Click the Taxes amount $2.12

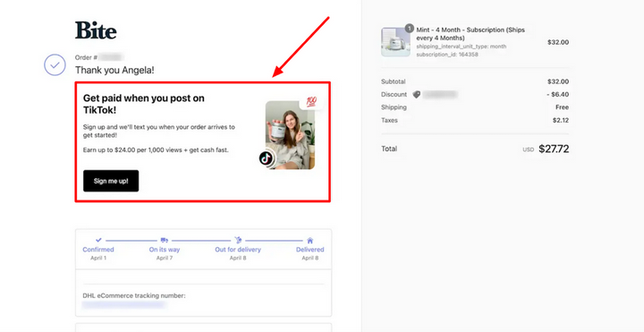(561, 121)
